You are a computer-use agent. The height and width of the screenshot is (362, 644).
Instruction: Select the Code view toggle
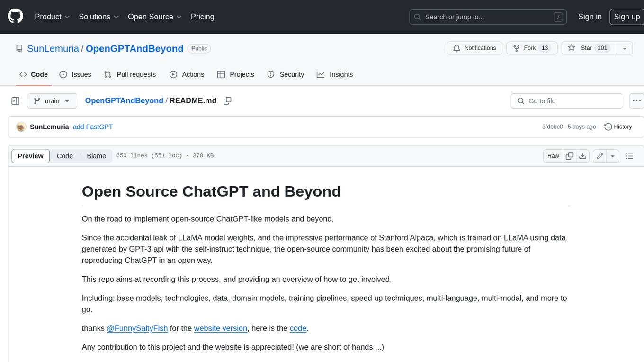[65, 156]
